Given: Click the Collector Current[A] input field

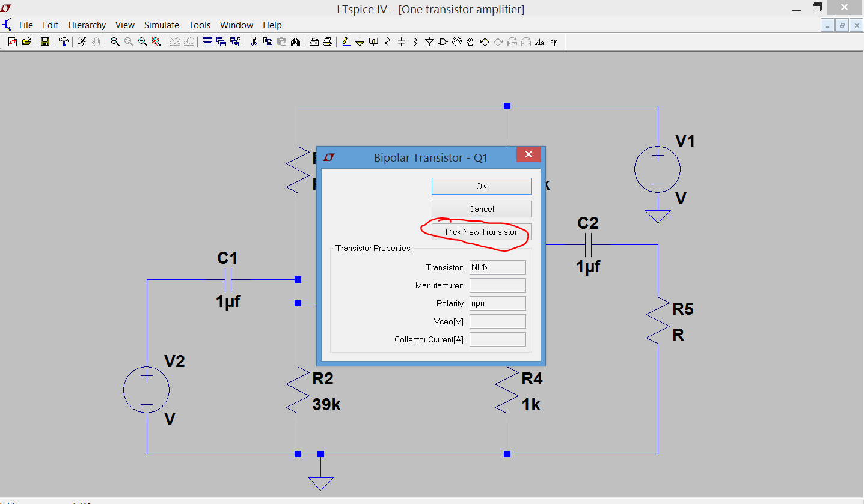Looking at the screenshot, I should click(x=498, y=339).
